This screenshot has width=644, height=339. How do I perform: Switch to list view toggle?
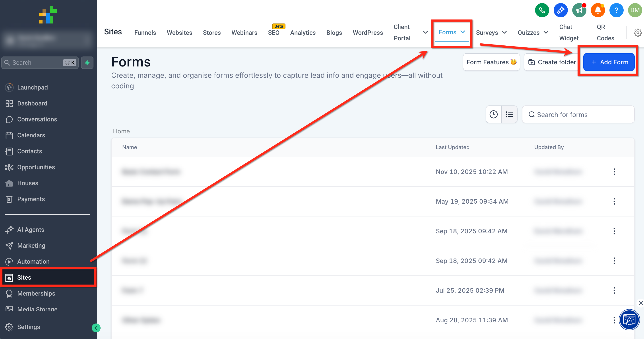pos(509,114)
